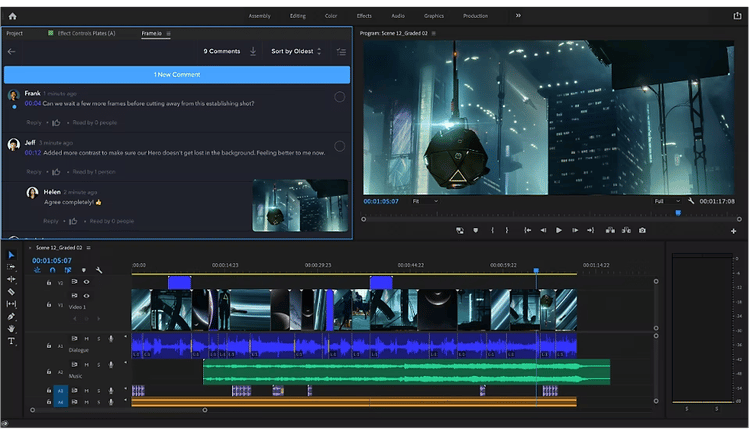Viewport: 750px width, 430px height.
Task: Export frame with the camera icon
Action: click(x=642, y=231)
